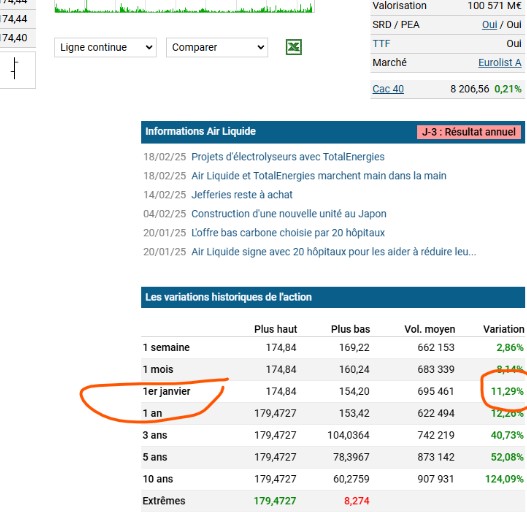Select the '1 mois' row label
The image size is (527, 512).
pyautogui.click(x=158, y=369)
